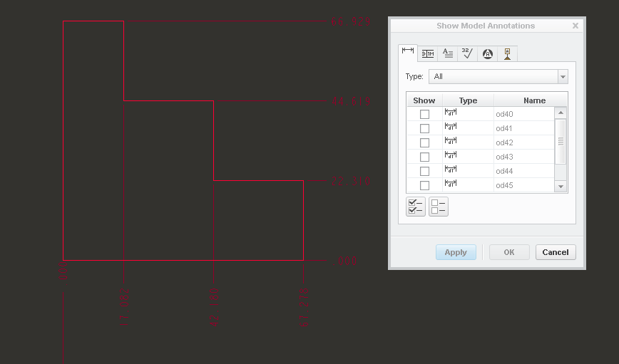This screenshot has width=619, height=364.
Task: Select the vertical 17.082 dimension text
Action: coord(124,307)
